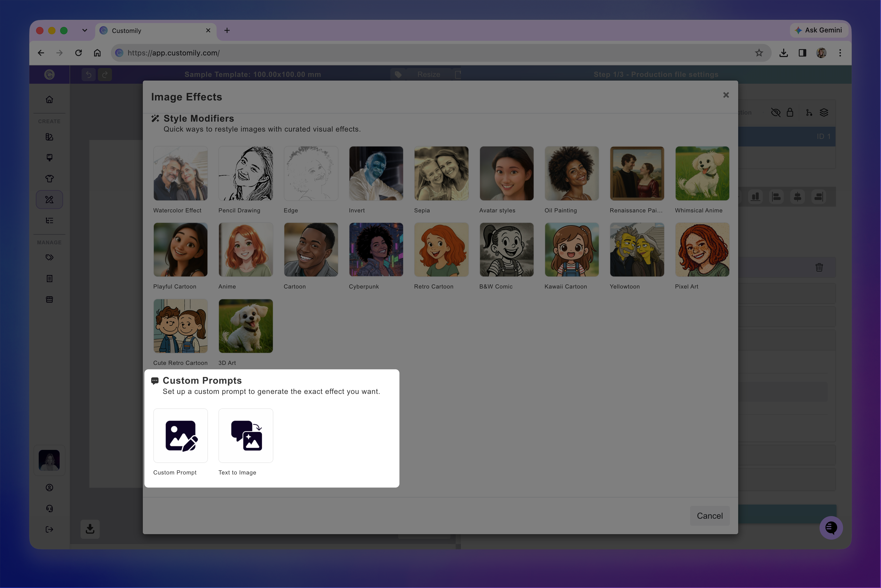Close the Image Effects dialog

coord(726,95)
